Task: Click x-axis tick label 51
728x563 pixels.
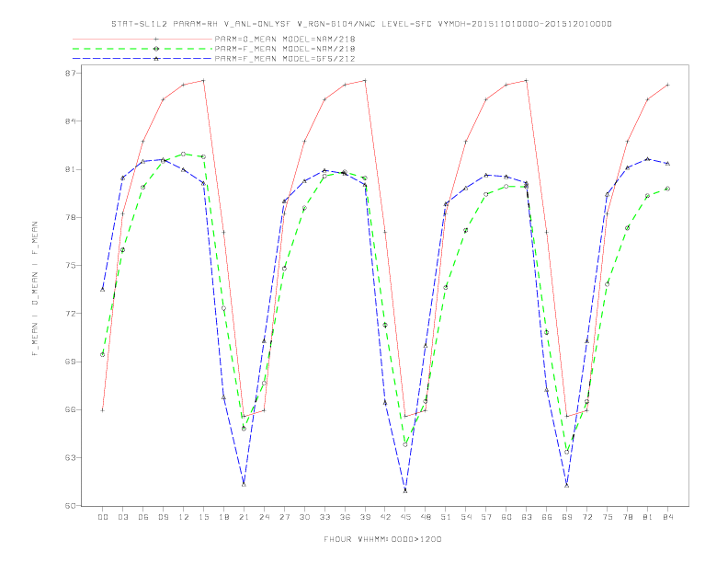Action: [x=446, y=517]
